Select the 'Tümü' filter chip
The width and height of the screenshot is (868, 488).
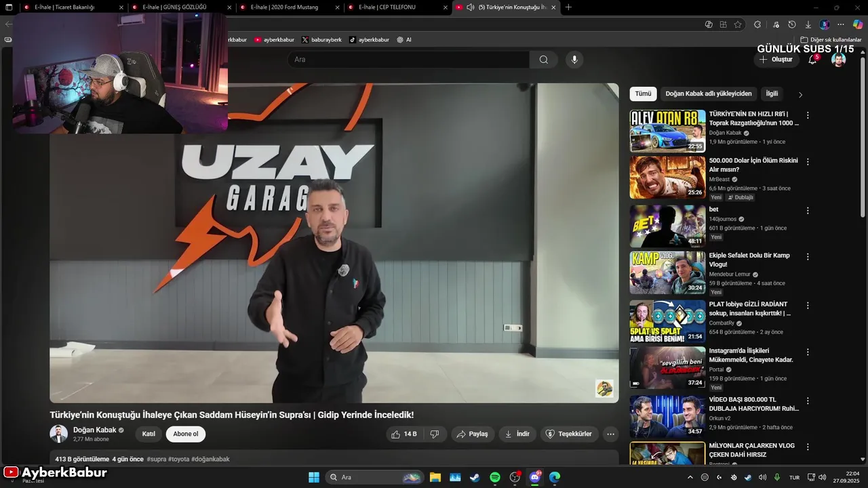coord(643,94)
